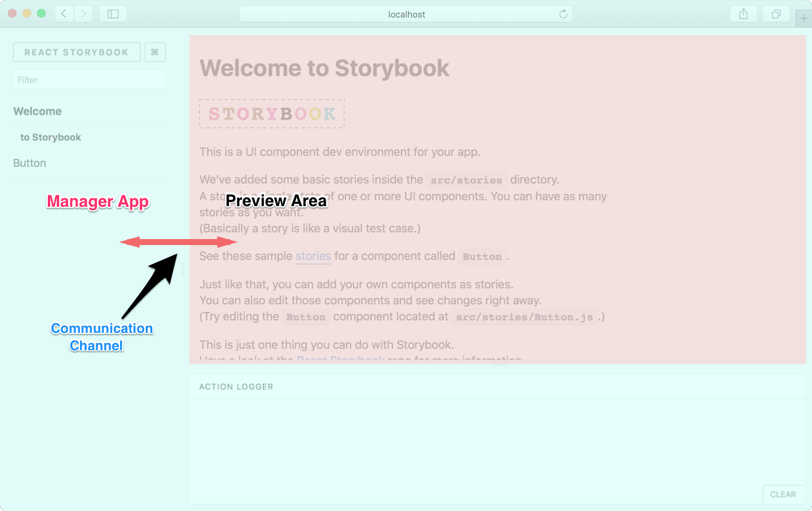The height and width of the screenshot is (511, 812).
Task: Switch to the ACTION LOGGER panel
Action: [x=235, y=387]
